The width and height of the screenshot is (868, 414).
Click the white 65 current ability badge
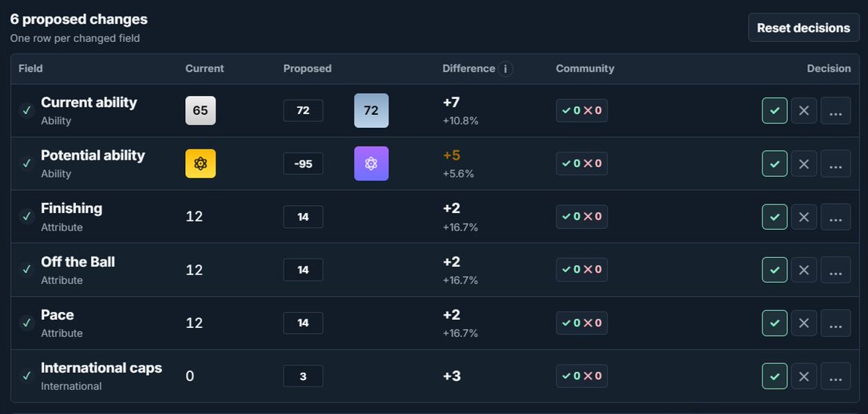pos(200,111)
